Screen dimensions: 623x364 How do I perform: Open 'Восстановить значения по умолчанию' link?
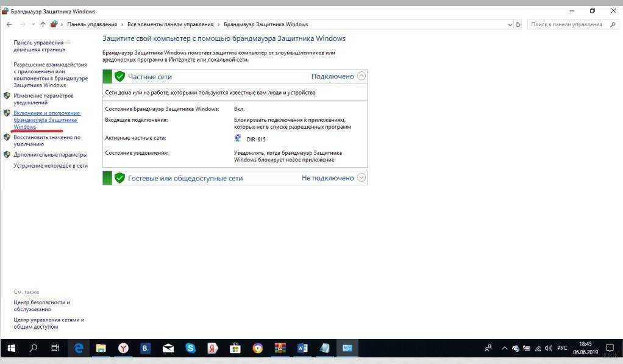tap(47, 141)
